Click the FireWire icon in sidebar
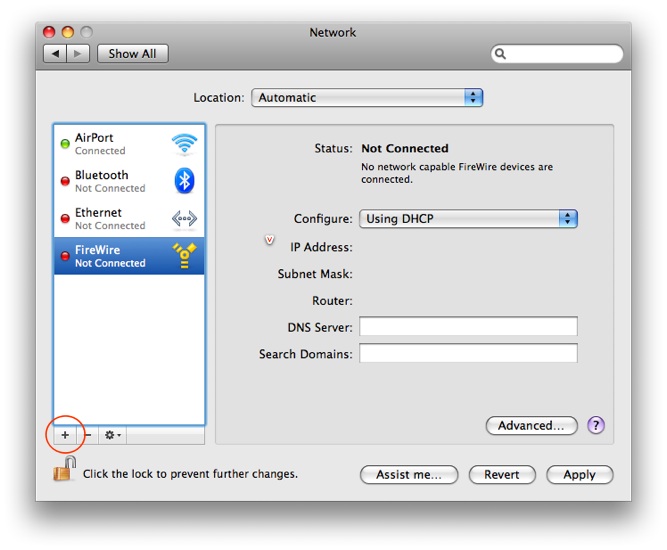This screenshot has width=667, height=550. click(x=184, y=256)
